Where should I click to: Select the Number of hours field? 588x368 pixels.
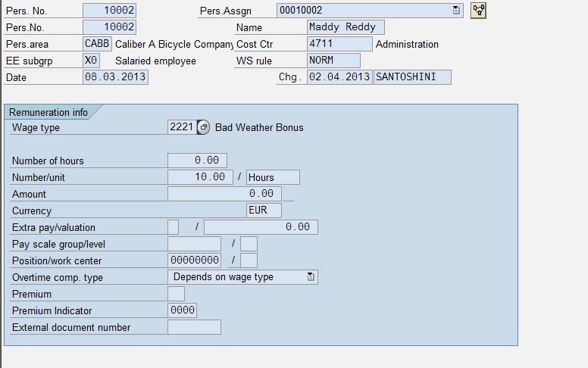tap(197, 161)
